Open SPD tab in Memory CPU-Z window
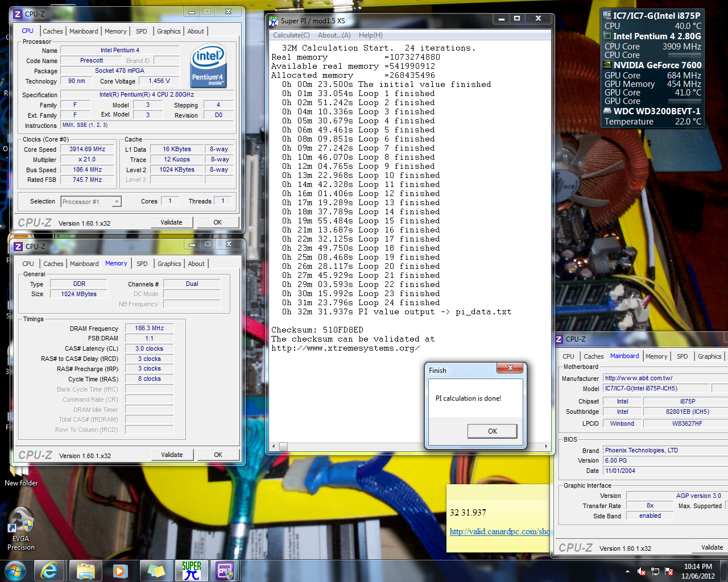Viewport: 728px width, 582px height. pos(142,264)
